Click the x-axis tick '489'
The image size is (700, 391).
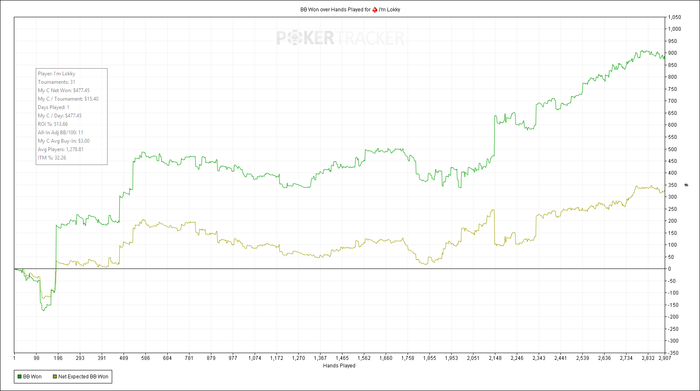pos(124,358)
